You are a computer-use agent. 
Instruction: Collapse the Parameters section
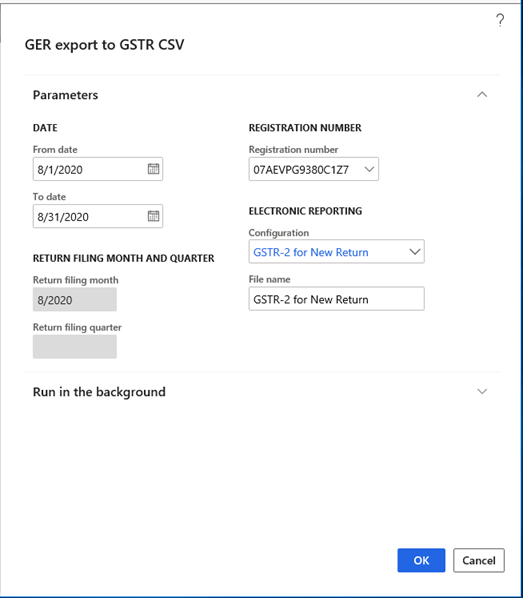[482, 95]
